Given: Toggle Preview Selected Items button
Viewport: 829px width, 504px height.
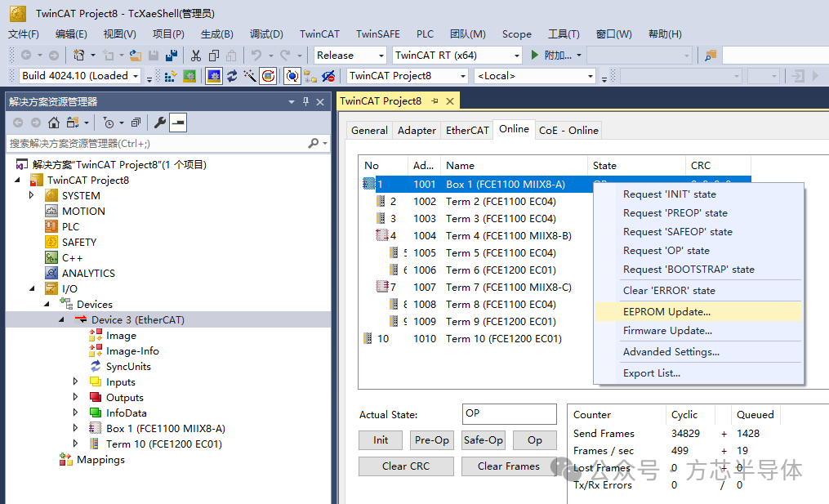Looking at the screenshot, I should point(178,123).
